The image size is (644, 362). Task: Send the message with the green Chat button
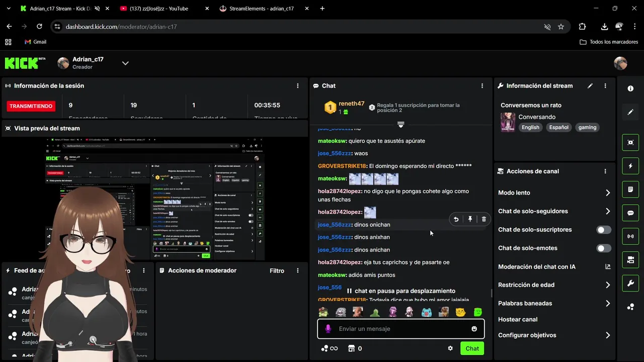472,348
